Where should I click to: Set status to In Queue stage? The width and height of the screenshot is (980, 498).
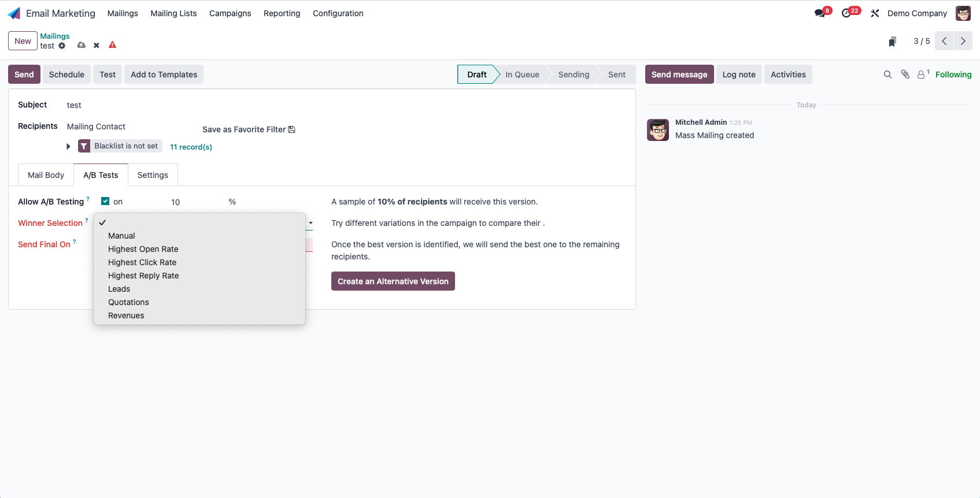(x=522, y=75)
